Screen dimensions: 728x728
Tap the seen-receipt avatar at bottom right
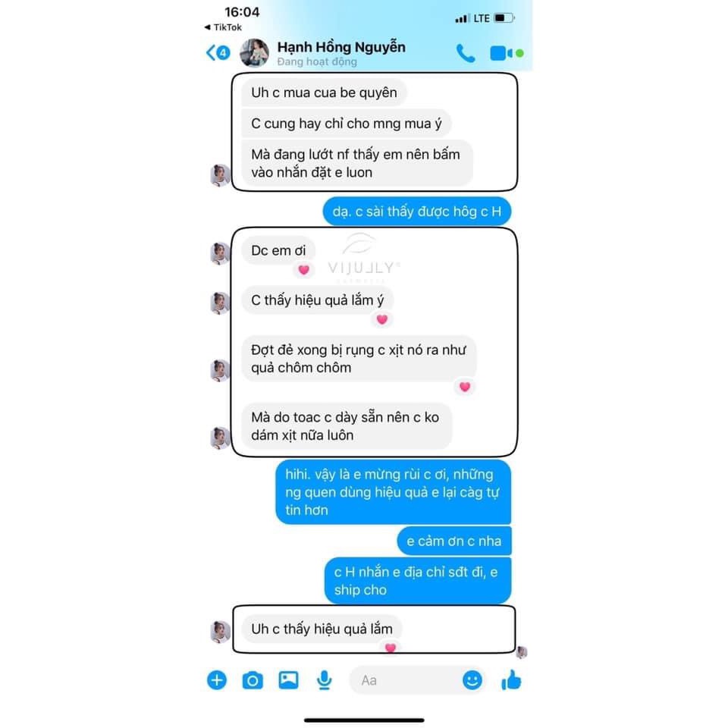522,652
